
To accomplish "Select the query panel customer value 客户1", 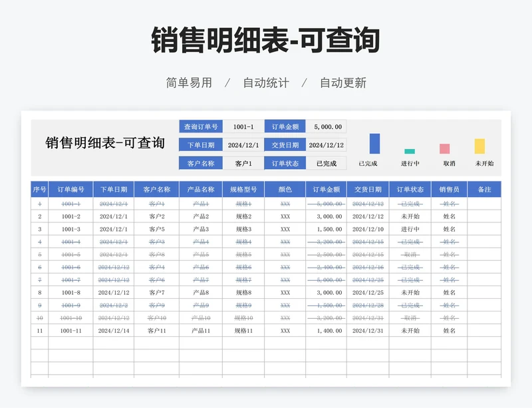I will (x=243, y=164).
